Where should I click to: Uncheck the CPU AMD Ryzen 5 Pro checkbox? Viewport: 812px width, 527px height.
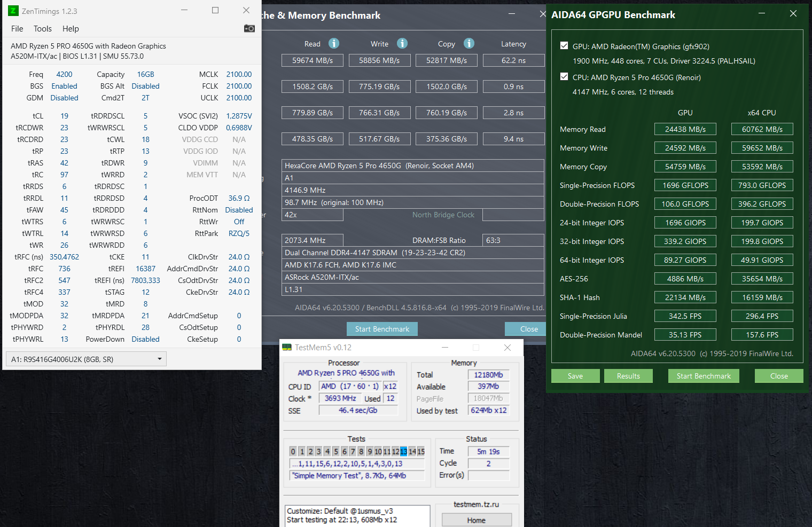(564, 77)
